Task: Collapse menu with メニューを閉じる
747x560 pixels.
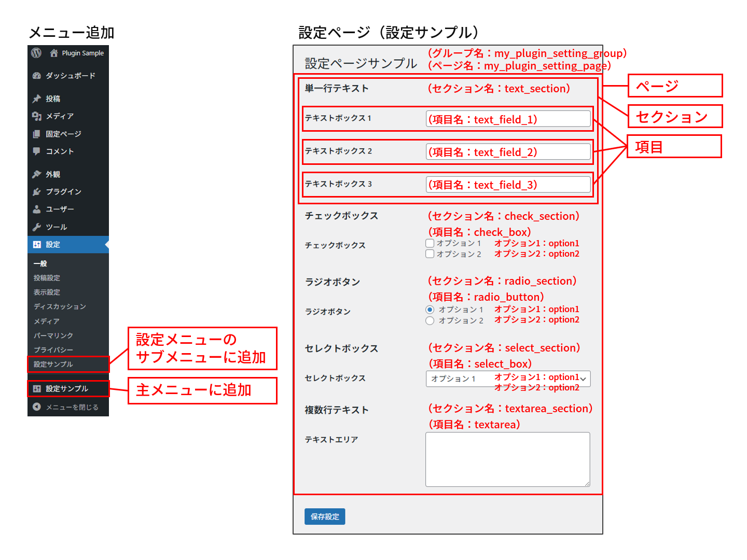Action: click(72, 407)
